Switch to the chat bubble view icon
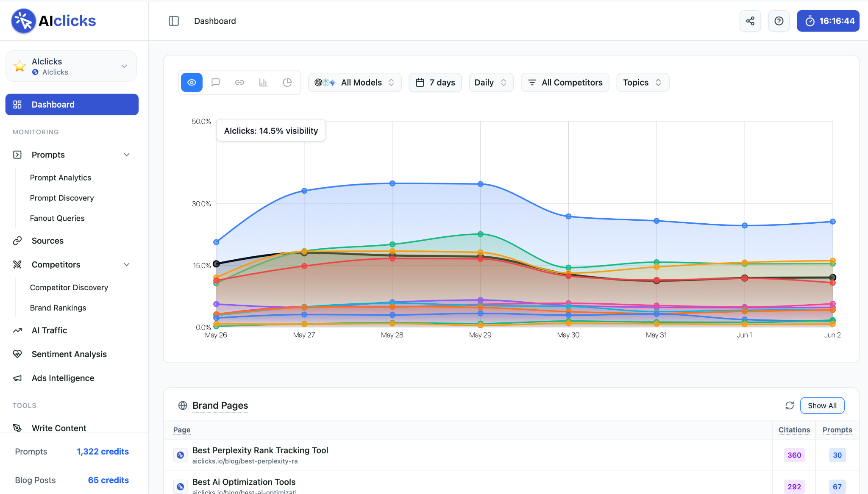The width and height of the screenshot is (868, 494). pos(216,82)
